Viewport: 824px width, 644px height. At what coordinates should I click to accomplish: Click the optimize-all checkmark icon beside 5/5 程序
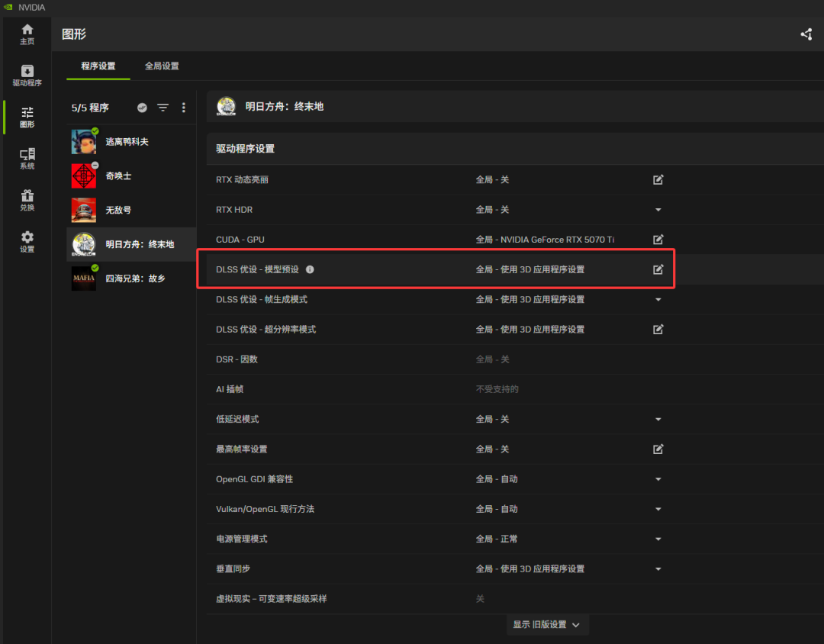pyautogui.click(x=142, y=108)
